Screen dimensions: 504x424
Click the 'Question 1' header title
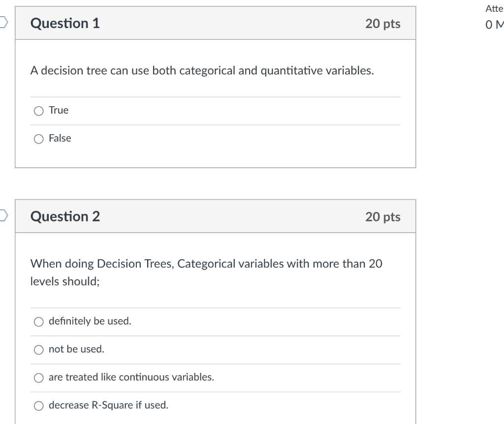pos(65,23)
